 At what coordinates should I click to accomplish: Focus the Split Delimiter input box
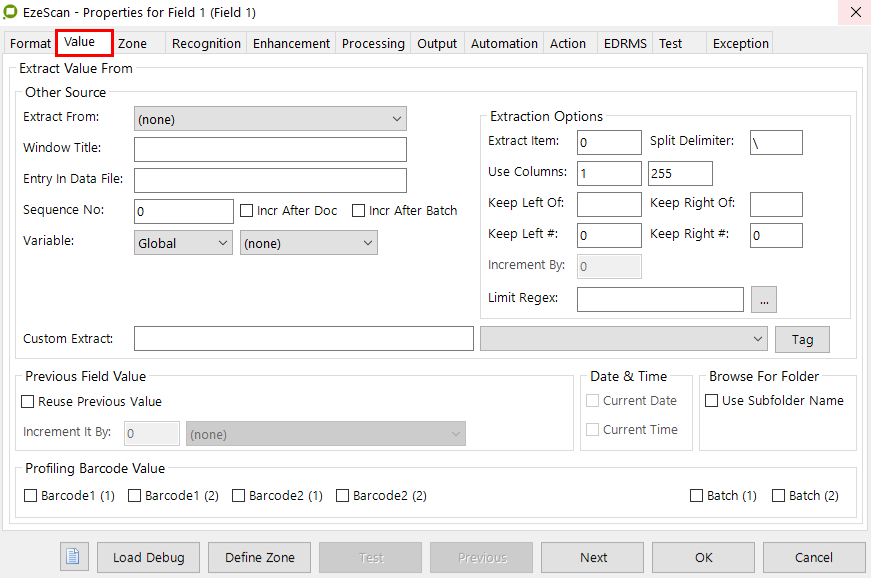pyautogui.click(x=775, y=143)
